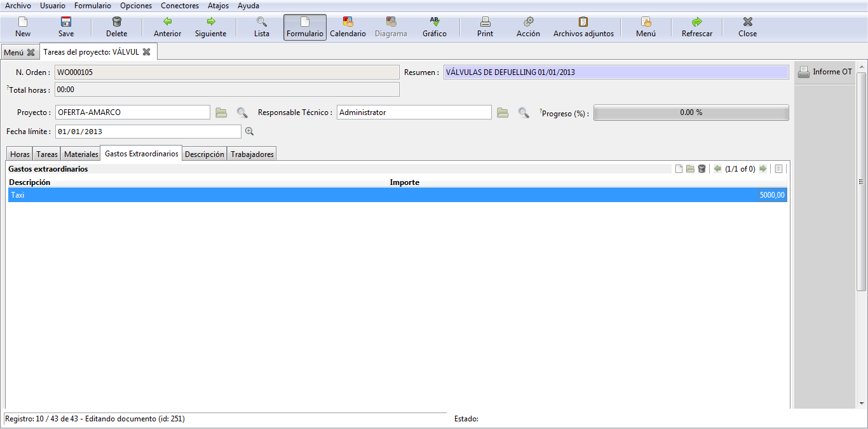Select the Taxi expense row
This screenshot has height=429, width=868.
pos(397,195)
